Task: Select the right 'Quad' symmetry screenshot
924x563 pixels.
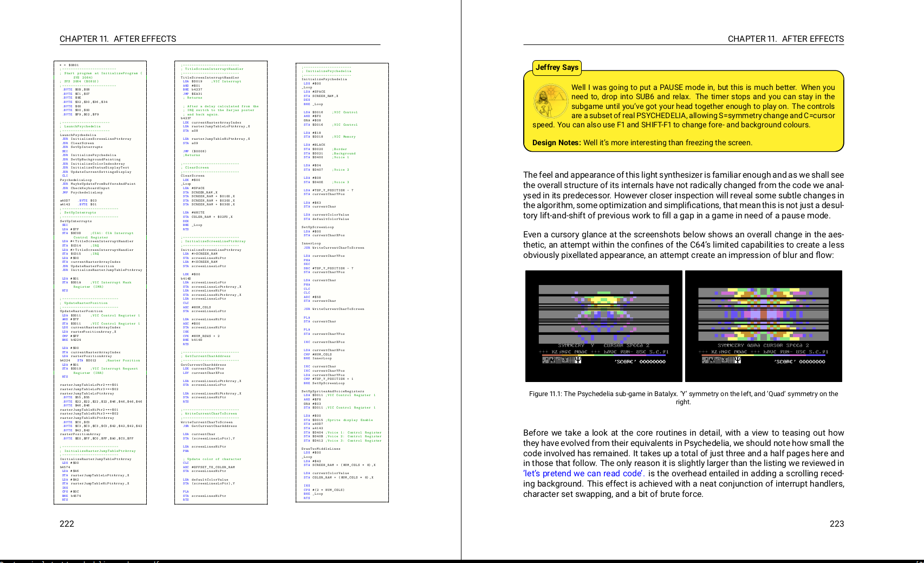Action: (x=763, y=326)
